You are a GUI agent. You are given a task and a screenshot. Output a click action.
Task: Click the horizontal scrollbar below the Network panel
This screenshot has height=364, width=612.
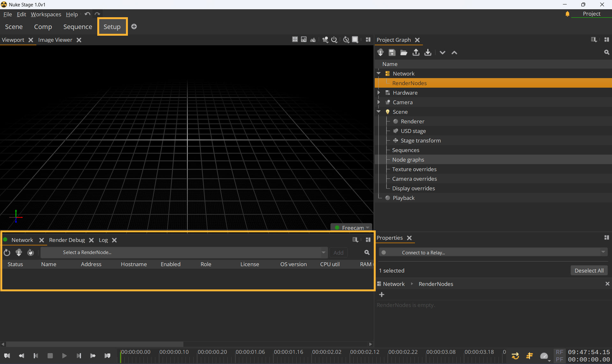coord(94,344)
